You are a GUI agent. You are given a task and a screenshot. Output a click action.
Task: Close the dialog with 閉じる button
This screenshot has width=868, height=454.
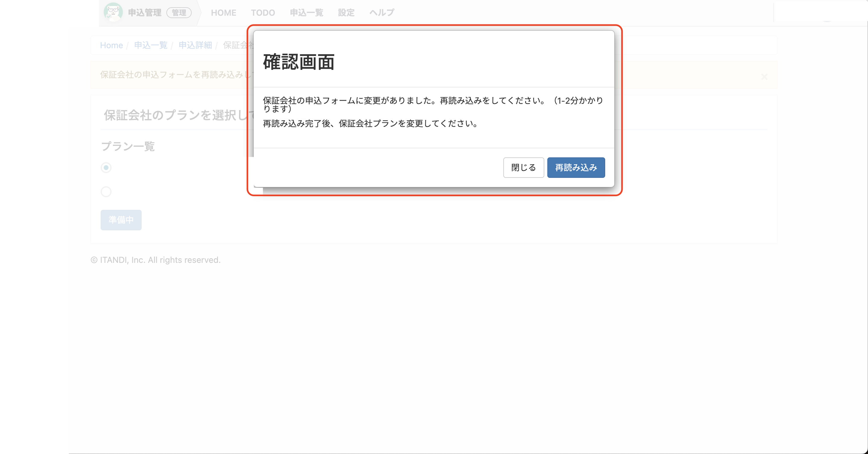click(x=523, y=168)
